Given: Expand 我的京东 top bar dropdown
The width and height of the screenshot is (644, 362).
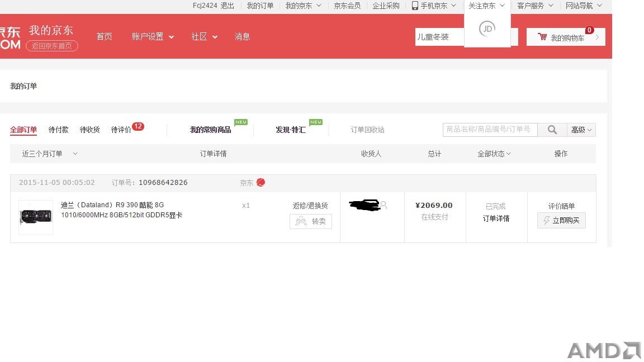Looking at the screenshot, I should pos(303,6).
